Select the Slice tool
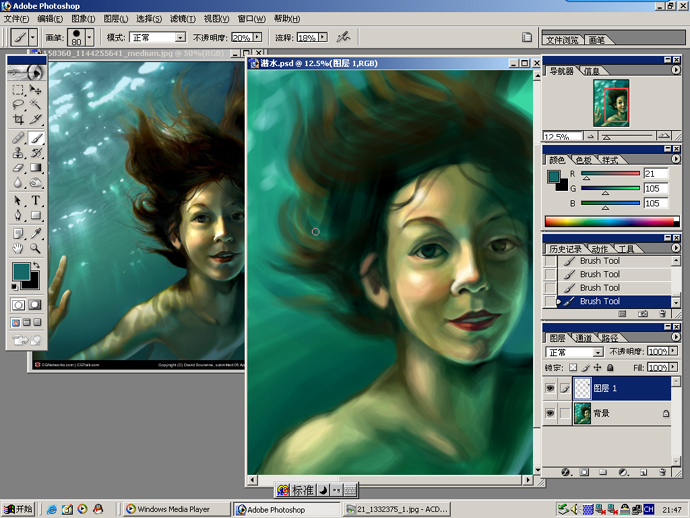Image resolution: width=690 pixels, height=518 pixels. click(x=35, y=119)
